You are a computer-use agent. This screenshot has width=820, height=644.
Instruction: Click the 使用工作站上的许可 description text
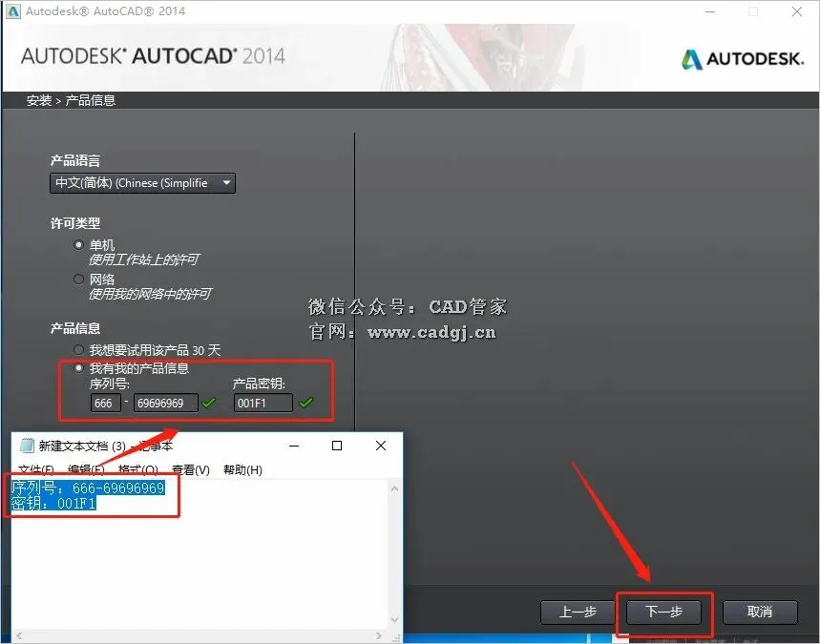[144, 260]
